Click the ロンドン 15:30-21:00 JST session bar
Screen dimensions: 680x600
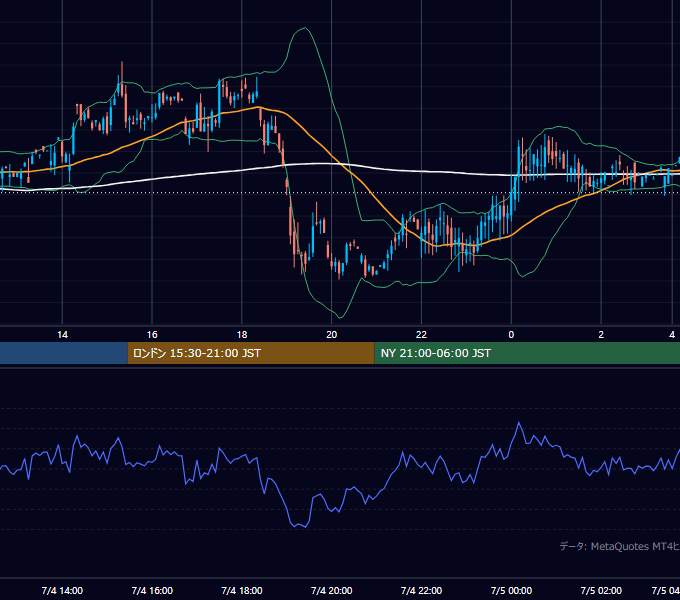pos(251,353)
